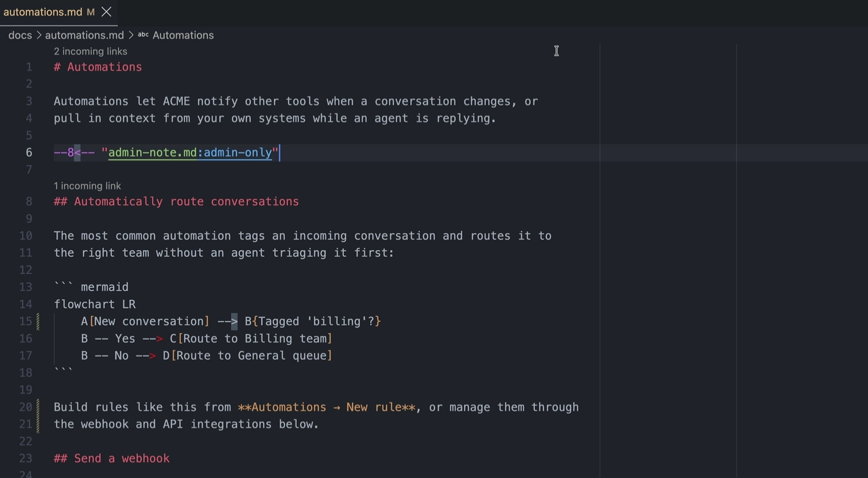Click the "## Send a webhook" heading

coord(111,458)
